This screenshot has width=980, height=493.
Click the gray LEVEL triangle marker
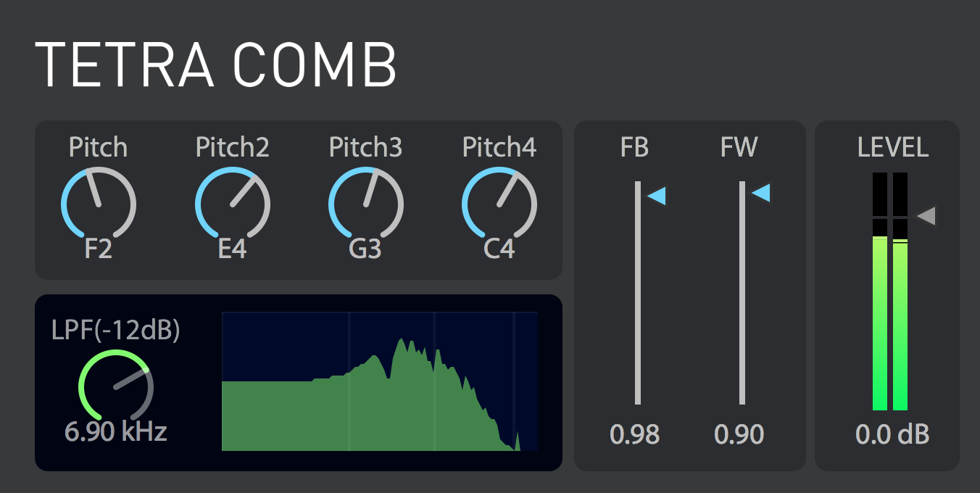click(x=926, y=215)
